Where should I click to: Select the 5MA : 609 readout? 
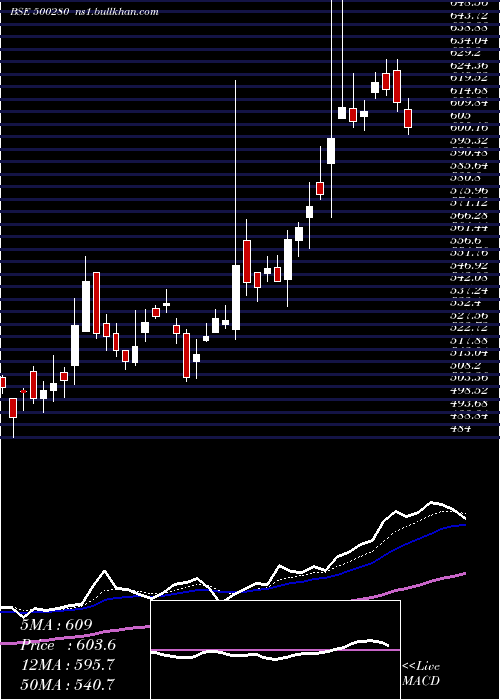[x=56, y=625]
